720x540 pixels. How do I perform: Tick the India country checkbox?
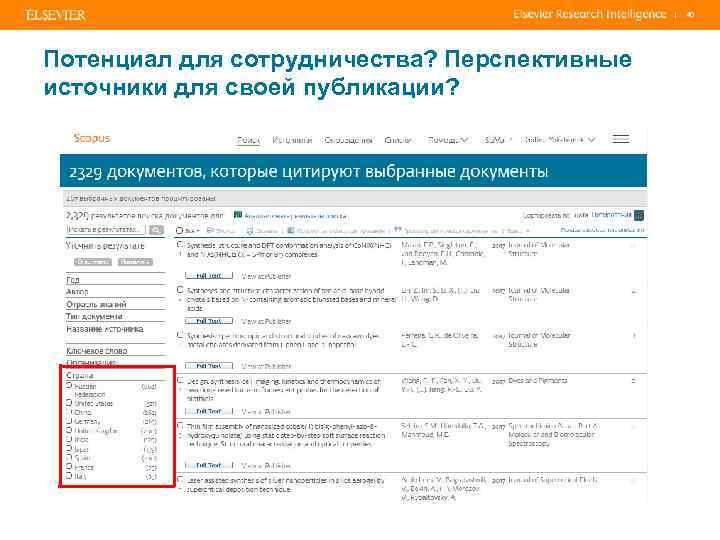pyautogui.click(x=69, y=439)
